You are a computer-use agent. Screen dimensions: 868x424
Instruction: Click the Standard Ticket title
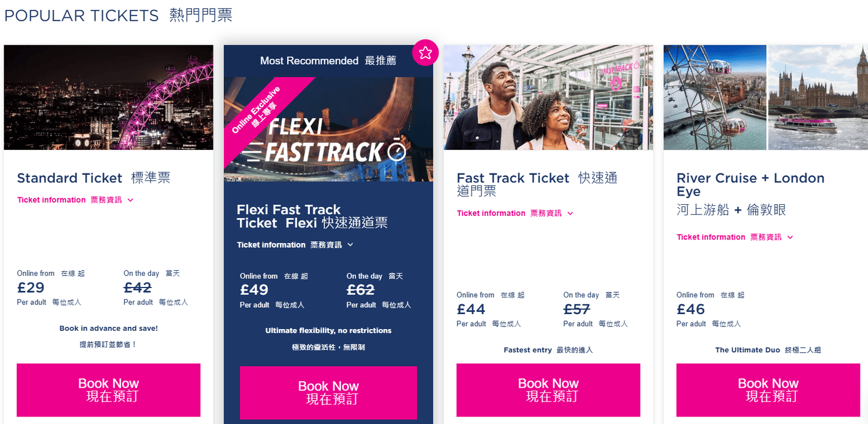click(x=94, y=178)
